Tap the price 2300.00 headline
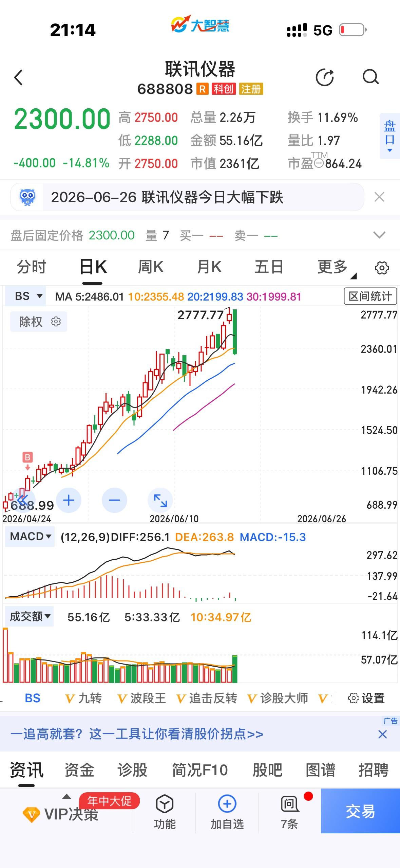400x868 pixels. click(x=62, y=119)
